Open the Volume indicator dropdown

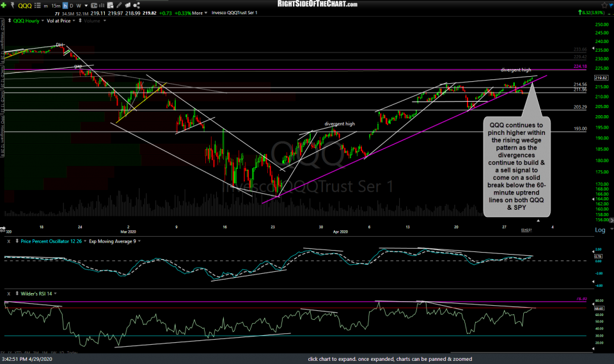[x=104, y=20]
